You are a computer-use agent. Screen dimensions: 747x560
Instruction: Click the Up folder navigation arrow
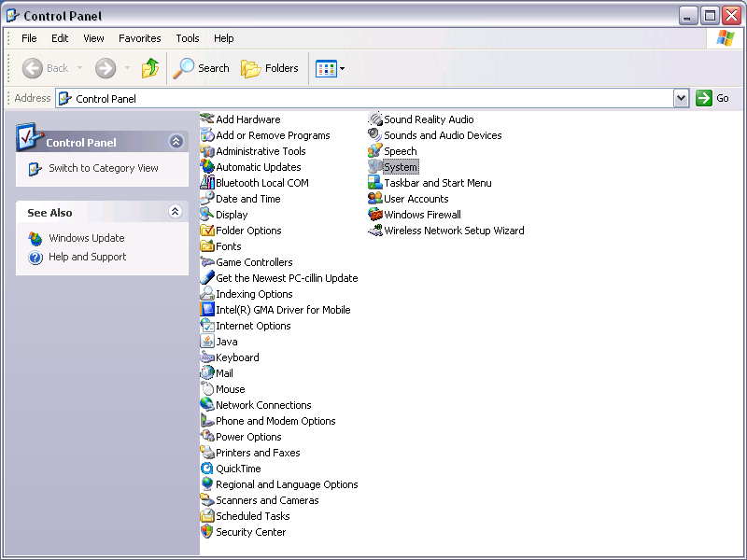point(148,68)
